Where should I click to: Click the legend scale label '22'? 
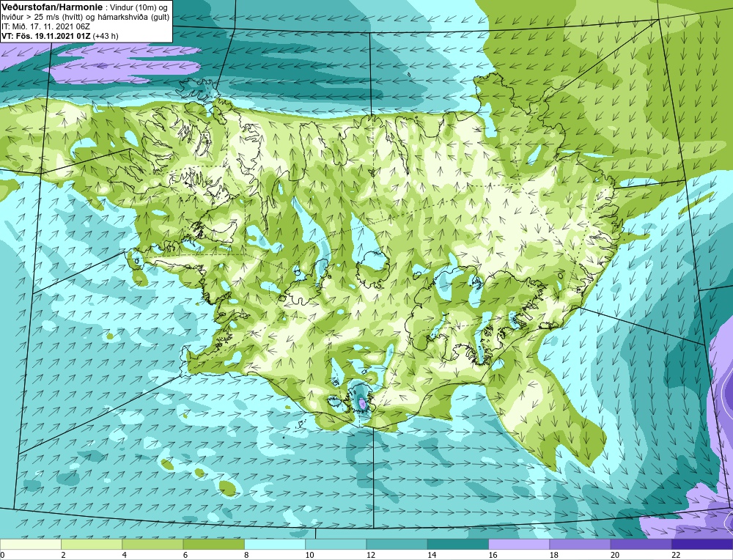676,555
